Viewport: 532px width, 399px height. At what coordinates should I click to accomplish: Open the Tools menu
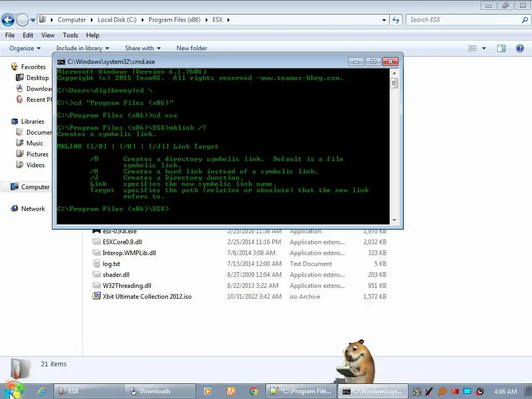pos(70,35)
